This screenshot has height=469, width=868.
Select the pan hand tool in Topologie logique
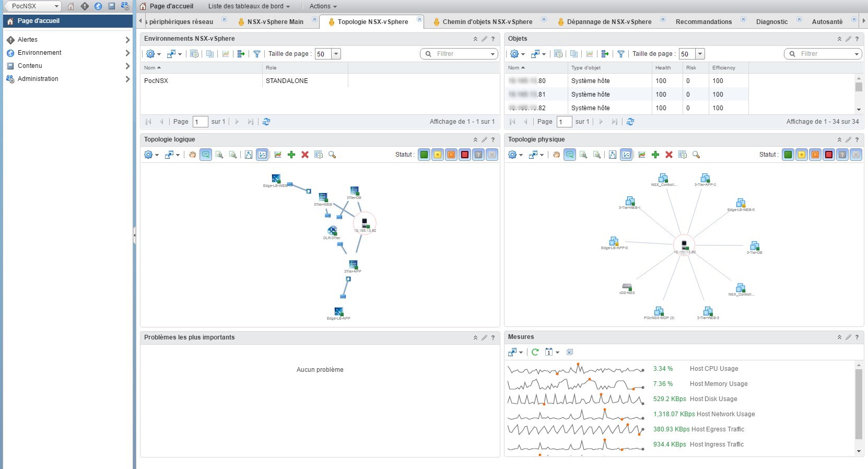point(192,155)
